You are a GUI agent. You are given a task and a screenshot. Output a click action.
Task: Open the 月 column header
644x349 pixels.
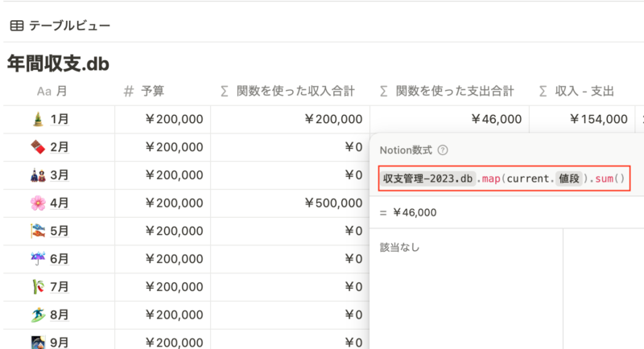pos(52,91)
